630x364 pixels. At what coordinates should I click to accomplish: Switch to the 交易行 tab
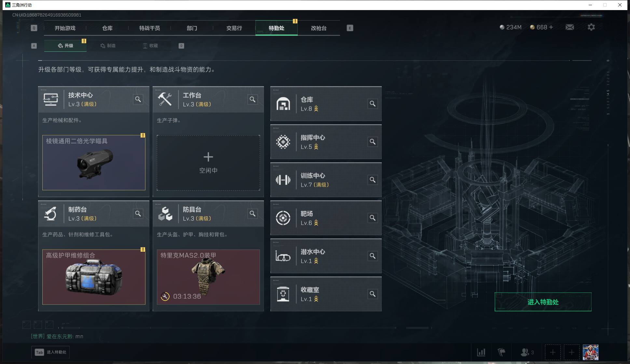pos(234,28)
